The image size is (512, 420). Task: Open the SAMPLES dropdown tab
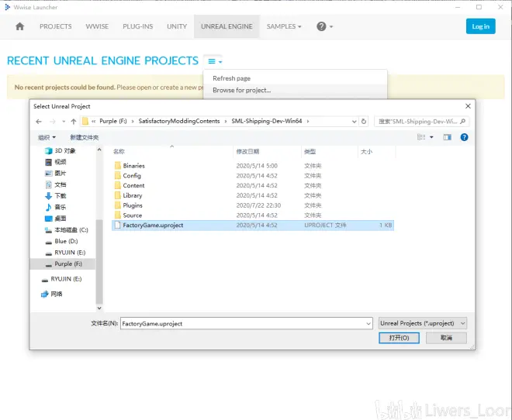coord(284,26)
